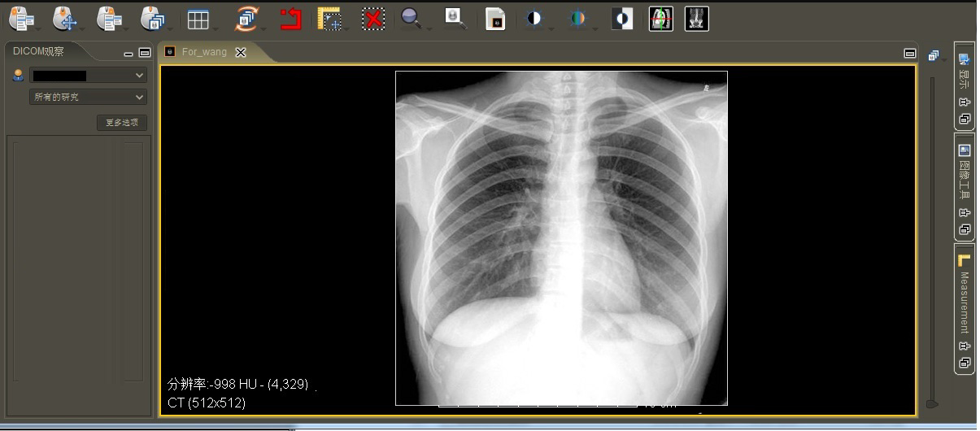This screenshot has height=431, width=980.
Task: Open the 所有的研究 dropdown
Action: pos(88,98)
